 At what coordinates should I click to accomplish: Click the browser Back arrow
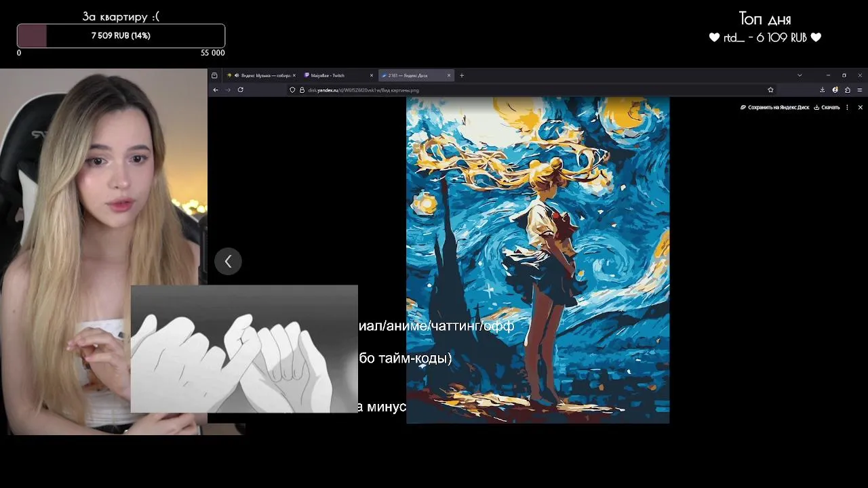[216, 89]
